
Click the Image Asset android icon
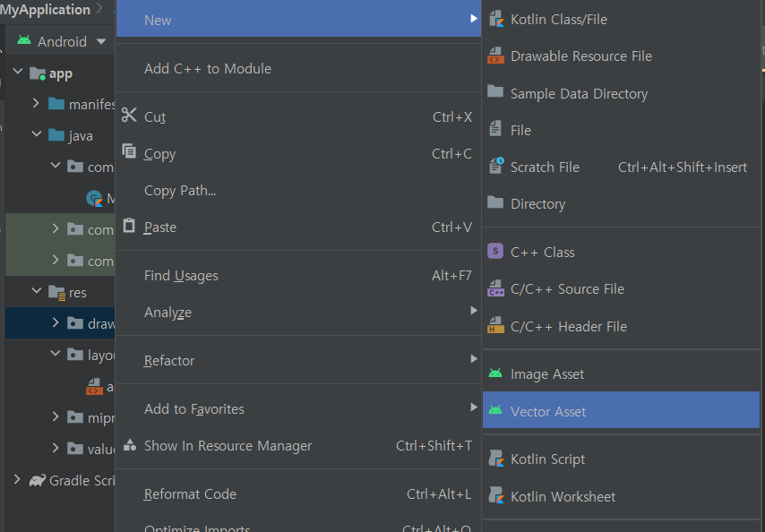tap(495, 374)
